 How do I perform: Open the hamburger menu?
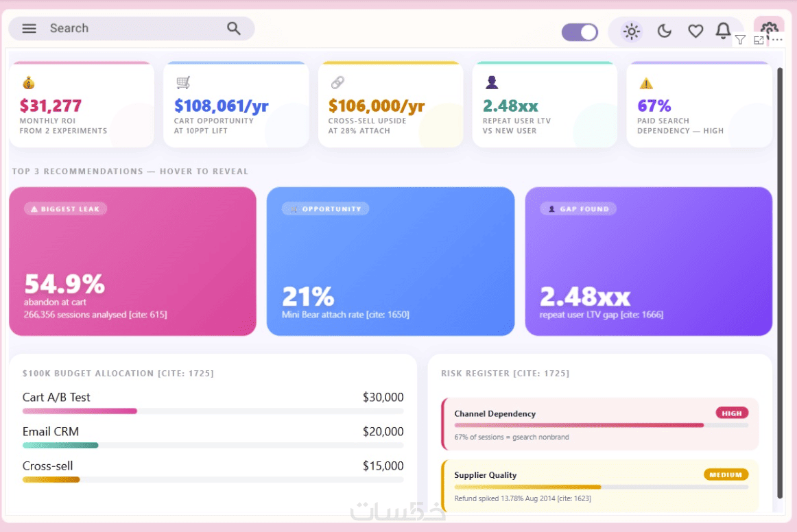29,29
